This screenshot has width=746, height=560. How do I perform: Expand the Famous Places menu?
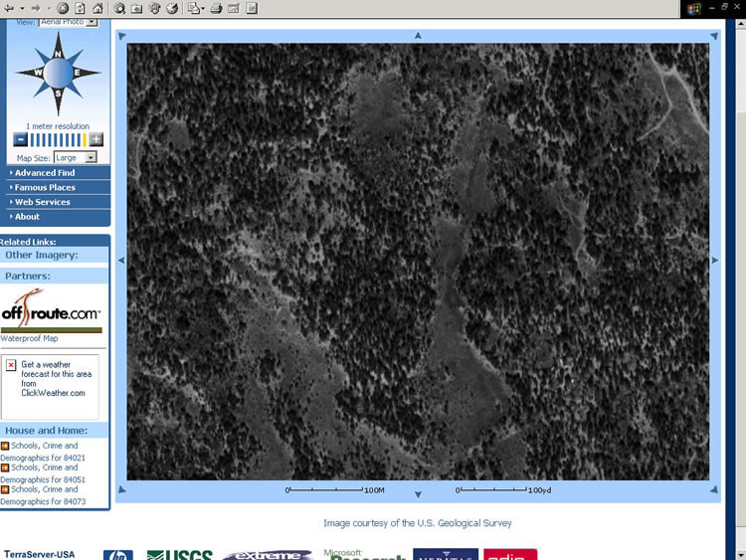[45, 187]
